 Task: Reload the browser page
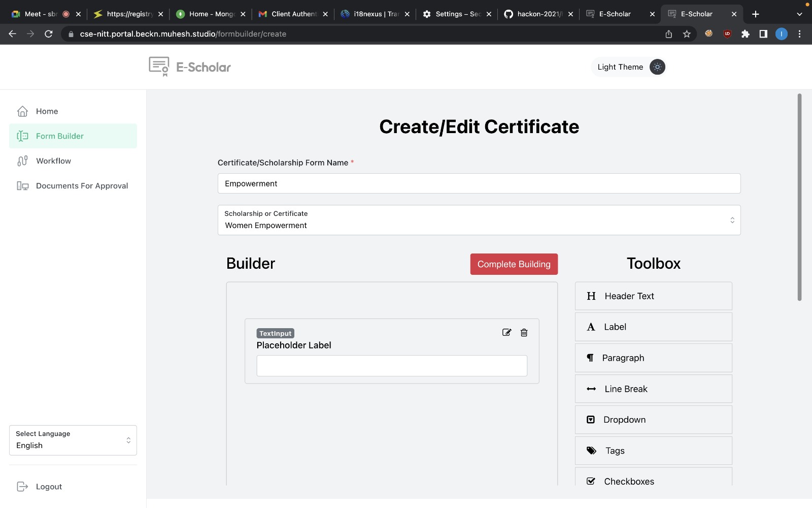coord(49,34)
